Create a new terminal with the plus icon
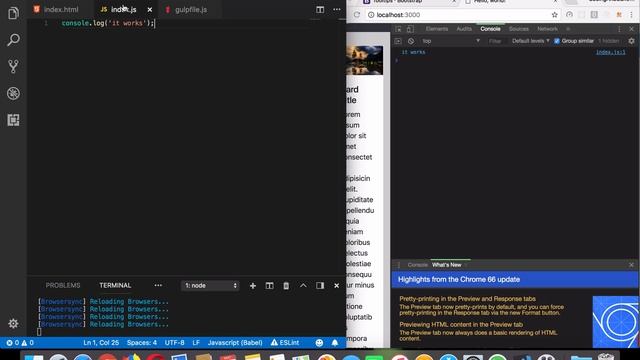The image size is (640, 360). [x=253, y=286]
